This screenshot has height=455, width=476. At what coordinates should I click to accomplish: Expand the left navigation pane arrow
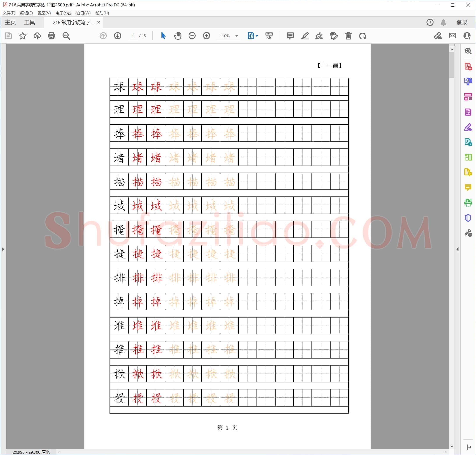point(3,249)
